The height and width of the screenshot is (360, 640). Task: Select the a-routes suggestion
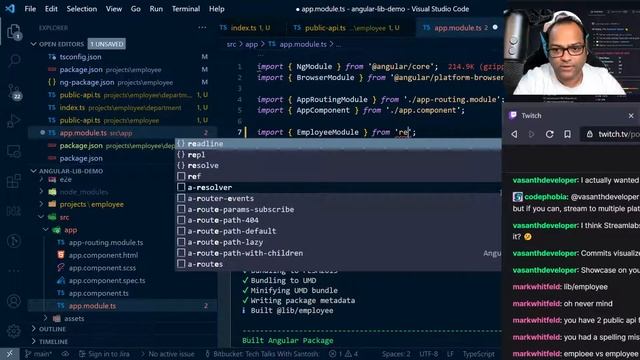pos(338,264)
